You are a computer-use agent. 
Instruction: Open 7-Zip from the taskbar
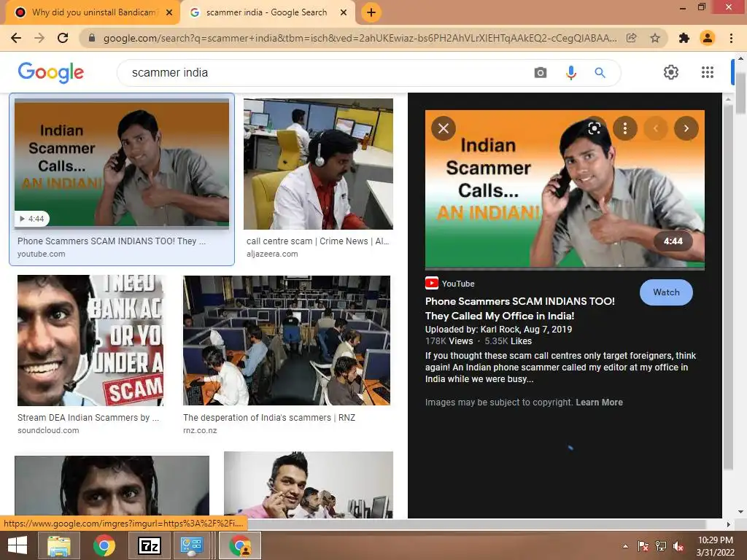[149, 545]
